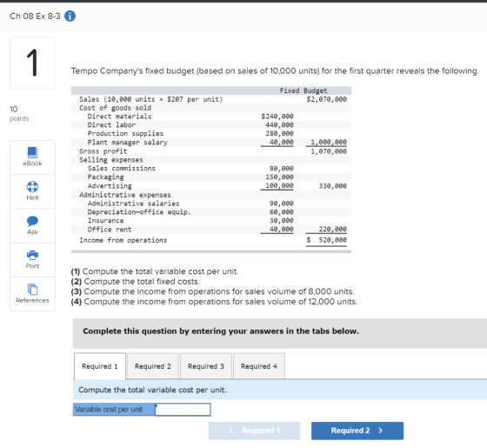Click the Administrative salaries value 90,000

click(282, 204)
